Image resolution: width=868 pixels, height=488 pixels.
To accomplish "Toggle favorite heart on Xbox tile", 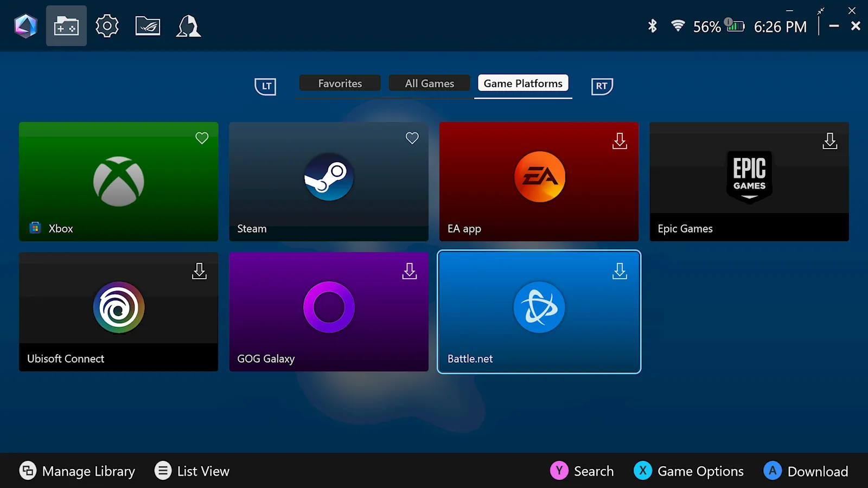I will pyautogui.click(x=202, y=138).
